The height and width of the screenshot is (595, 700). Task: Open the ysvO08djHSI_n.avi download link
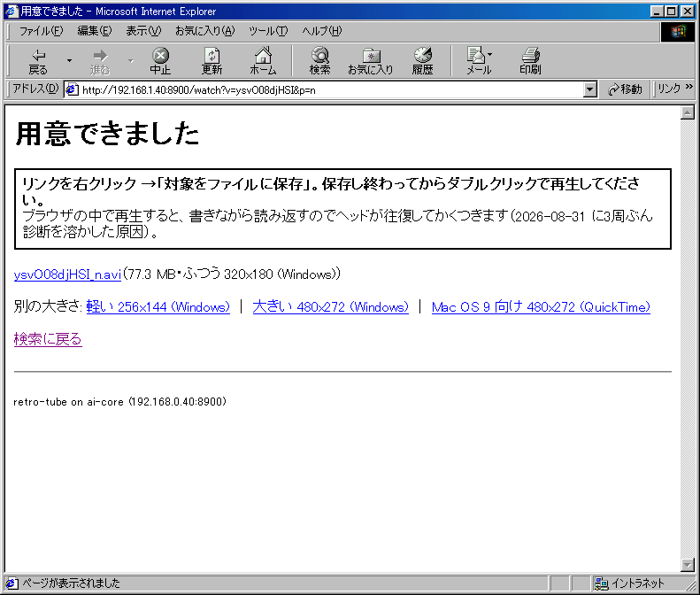[x=67, y=274]
